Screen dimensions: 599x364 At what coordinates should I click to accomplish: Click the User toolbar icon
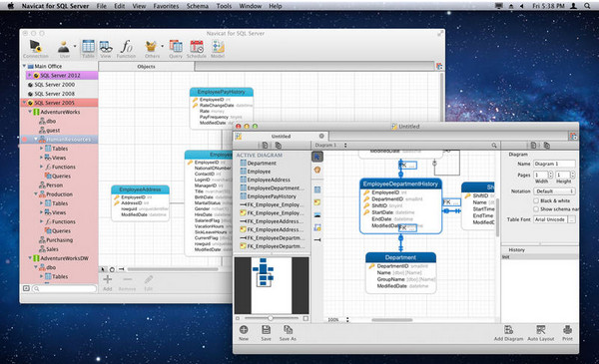coord(64,49)
